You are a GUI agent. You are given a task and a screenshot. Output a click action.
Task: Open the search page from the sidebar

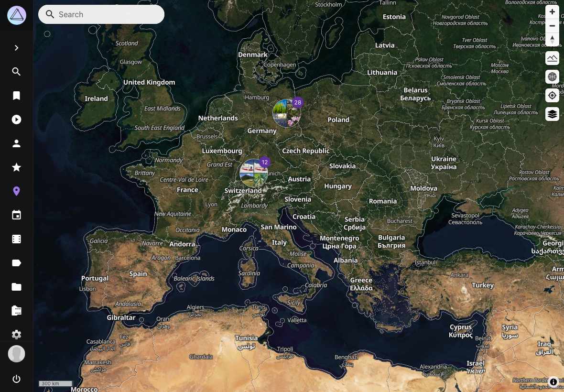click(17, 72)
